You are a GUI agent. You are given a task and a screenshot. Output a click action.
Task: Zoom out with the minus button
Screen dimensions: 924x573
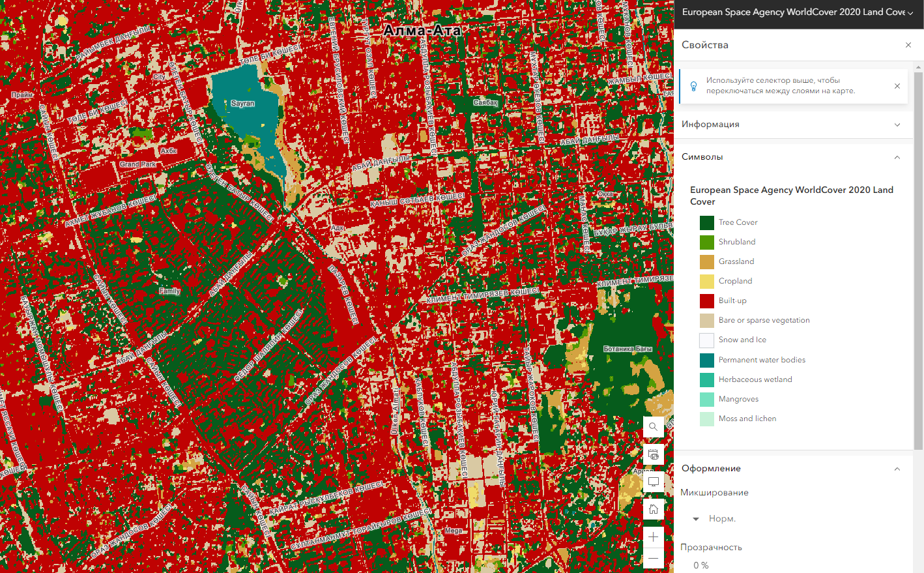(653, 558)
